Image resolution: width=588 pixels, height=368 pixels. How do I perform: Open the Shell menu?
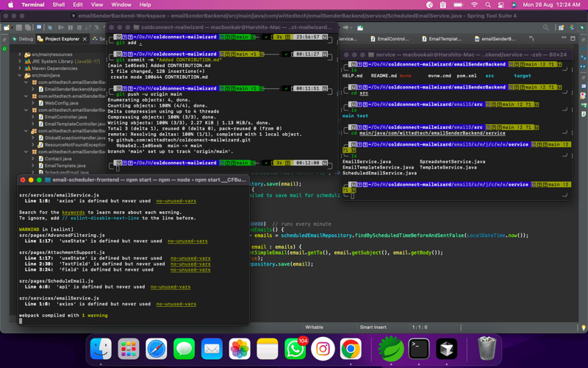(x=59, y=5)
